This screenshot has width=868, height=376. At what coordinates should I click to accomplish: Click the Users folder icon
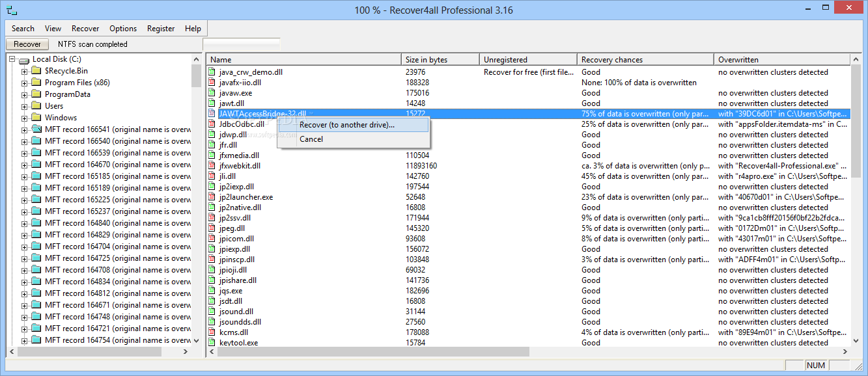(x=36, y=106)
